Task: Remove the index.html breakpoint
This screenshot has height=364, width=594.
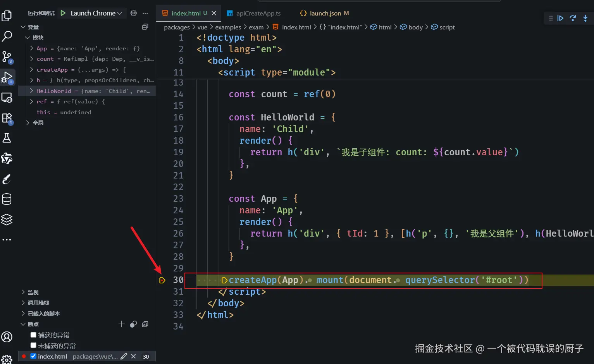Action: tap(133, 356)
